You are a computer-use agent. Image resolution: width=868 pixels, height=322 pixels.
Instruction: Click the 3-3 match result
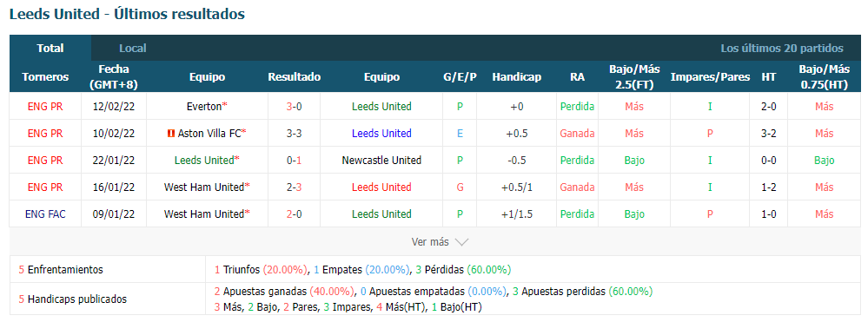pyautogui.click(x=294, y=134)
